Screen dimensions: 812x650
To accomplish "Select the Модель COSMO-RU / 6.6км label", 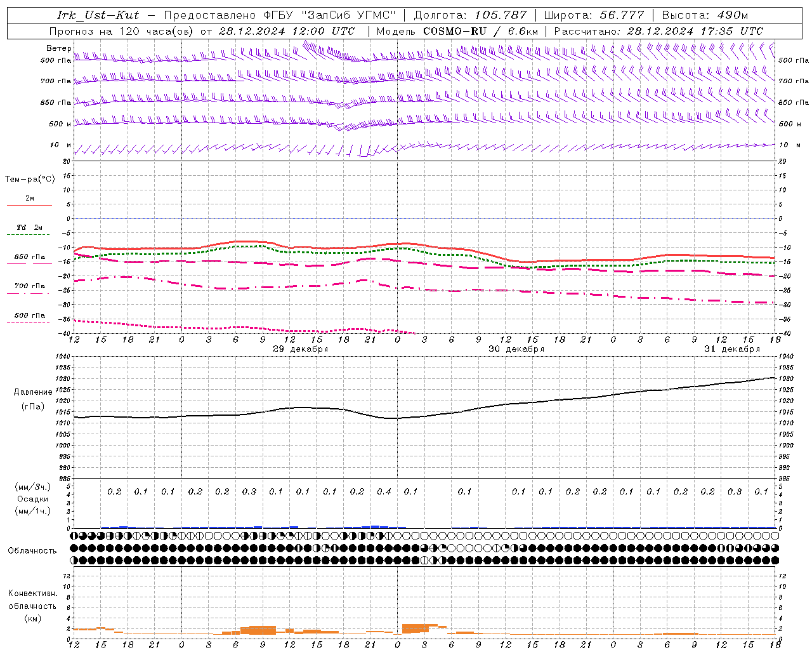I will [x=457, y=31].
